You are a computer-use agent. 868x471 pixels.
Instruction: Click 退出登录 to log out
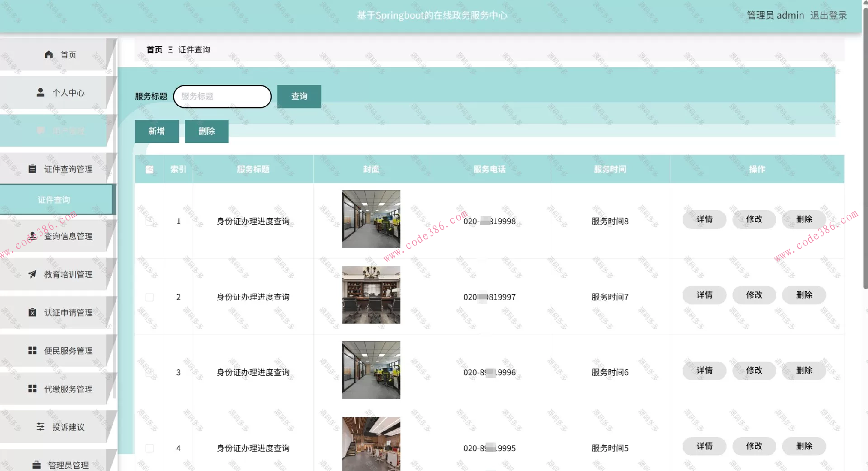(829, 15)
